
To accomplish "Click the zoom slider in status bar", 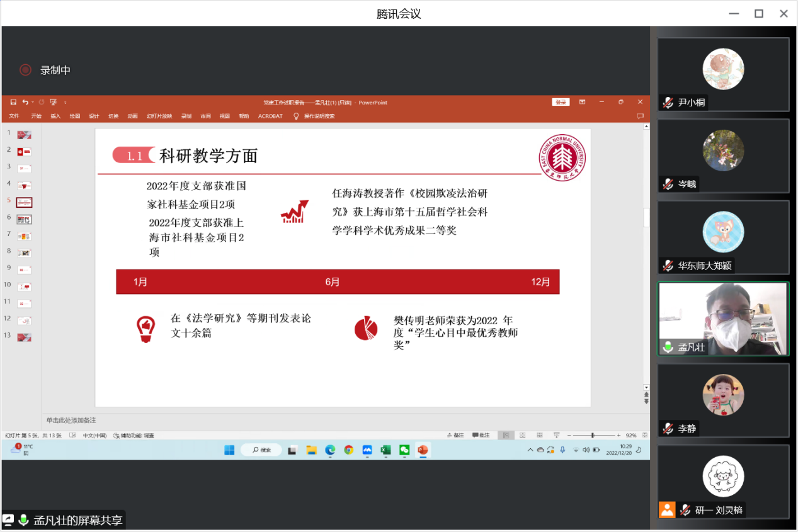I will tap(592, 435).
